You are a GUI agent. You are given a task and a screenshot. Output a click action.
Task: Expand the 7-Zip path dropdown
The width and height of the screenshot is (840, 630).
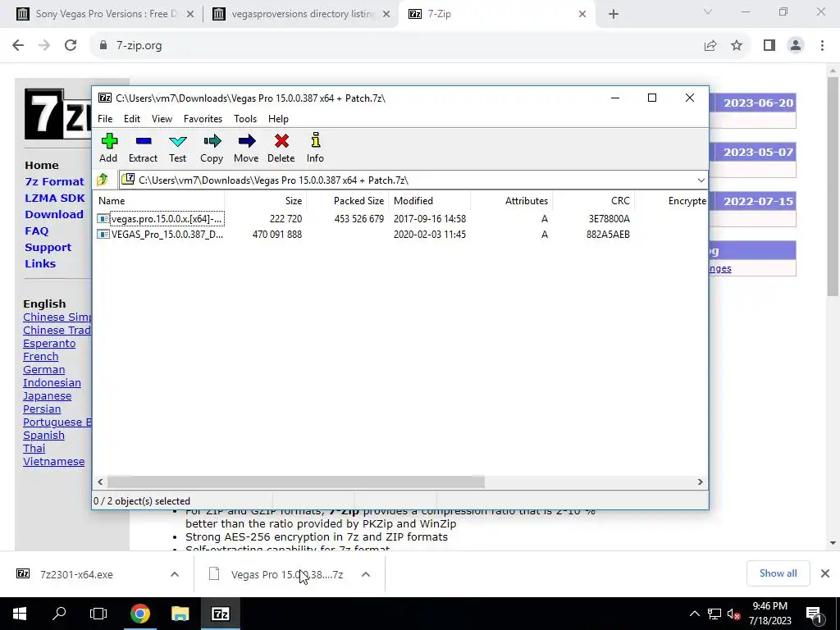[701, 180]
